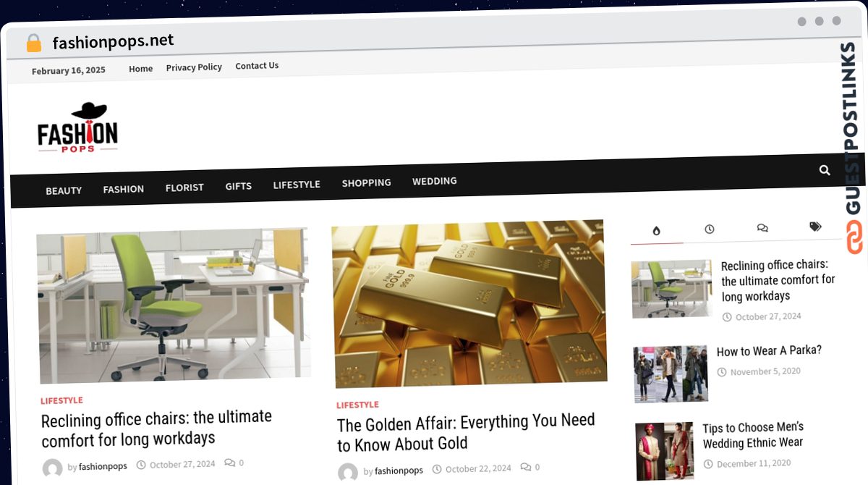Click the padlock icon beside fashionpops.net
The width and height of the screenshot is (868, 485).
coord(34,43)
